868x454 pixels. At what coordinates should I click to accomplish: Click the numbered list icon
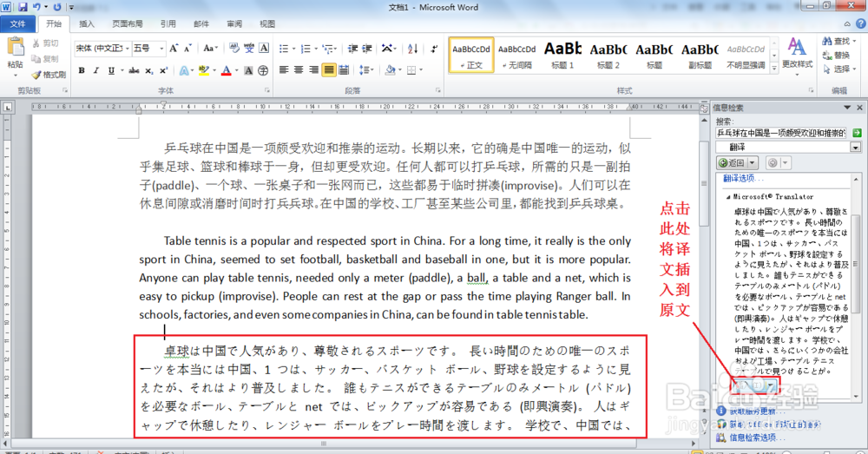pos(305,49)
